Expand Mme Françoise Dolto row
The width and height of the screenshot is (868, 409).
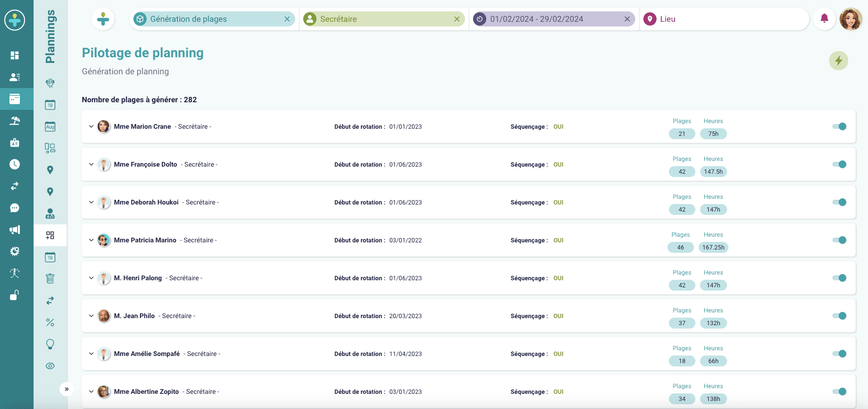pyautogui.click(x=91, y=164)
